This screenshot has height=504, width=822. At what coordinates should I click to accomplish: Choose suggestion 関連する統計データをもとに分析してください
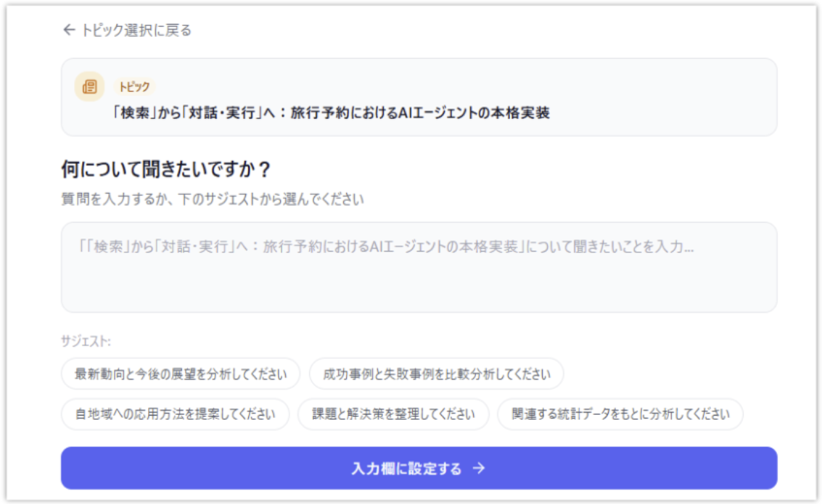point(620,414)
